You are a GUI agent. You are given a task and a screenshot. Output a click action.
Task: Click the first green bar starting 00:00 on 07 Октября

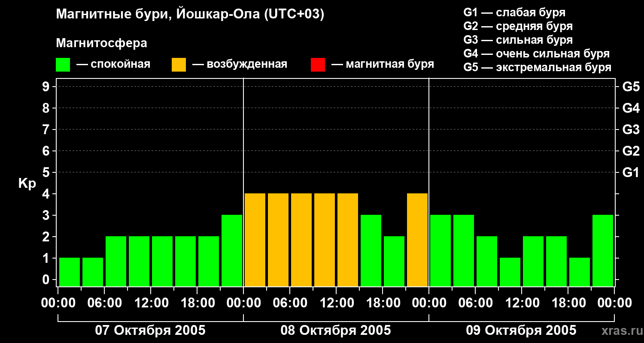coord(70,272)
